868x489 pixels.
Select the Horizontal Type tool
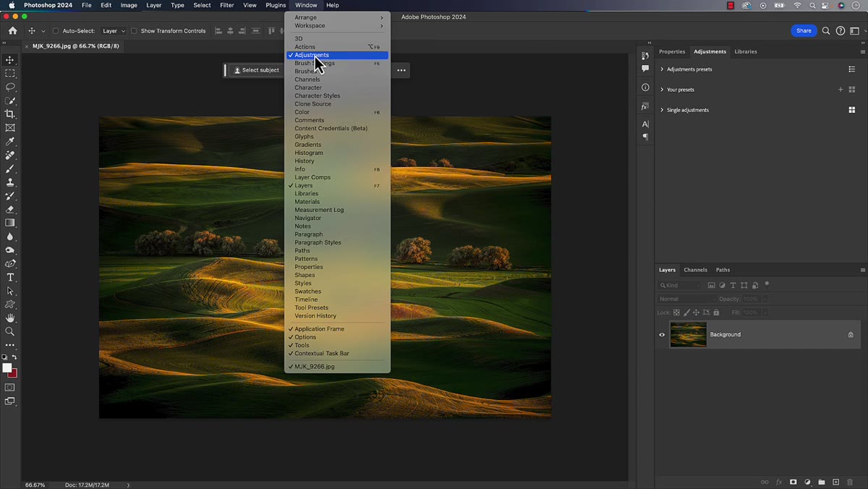pos(10,278)
